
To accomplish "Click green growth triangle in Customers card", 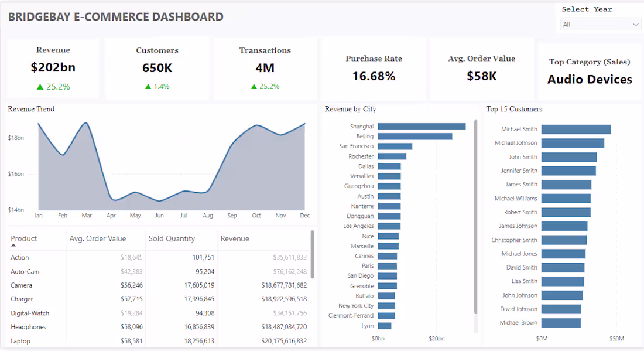I will tap(148, 87).
